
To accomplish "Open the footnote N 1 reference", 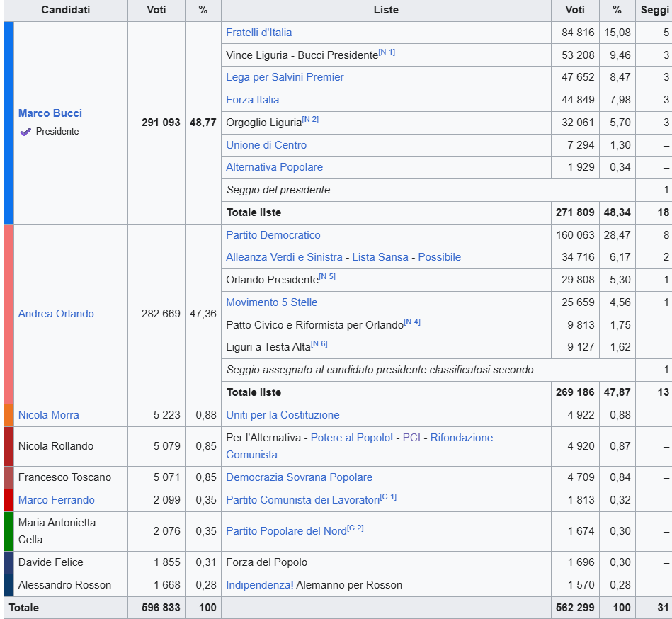I will [x=387, y=52].
